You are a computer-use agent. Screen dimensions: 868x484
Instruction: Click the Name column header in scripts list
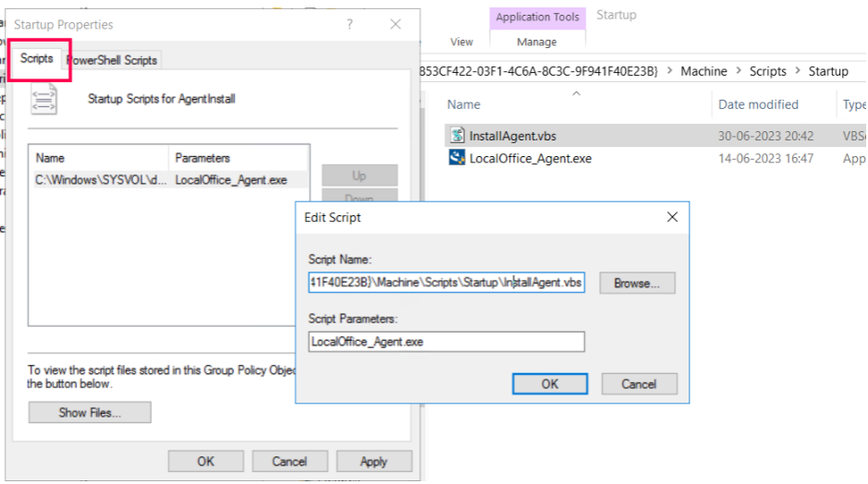pos(100,158)
